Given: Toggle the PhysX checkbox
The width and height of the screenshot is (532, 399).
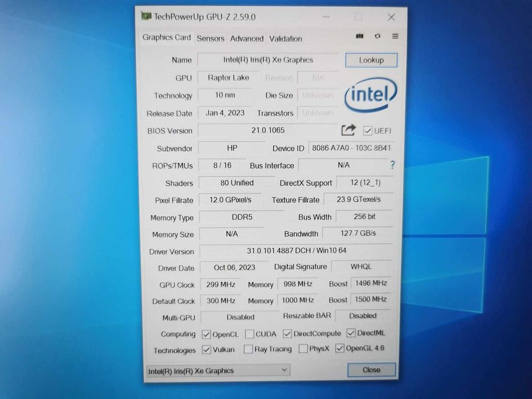Looking at the screenshot, I should pos(303,348).
